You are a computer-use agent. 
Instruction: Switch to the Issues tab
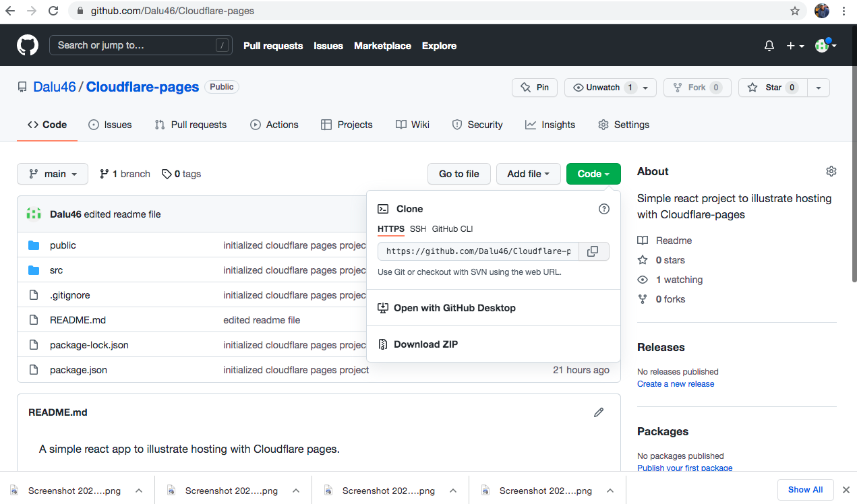(x=110, y=125)
